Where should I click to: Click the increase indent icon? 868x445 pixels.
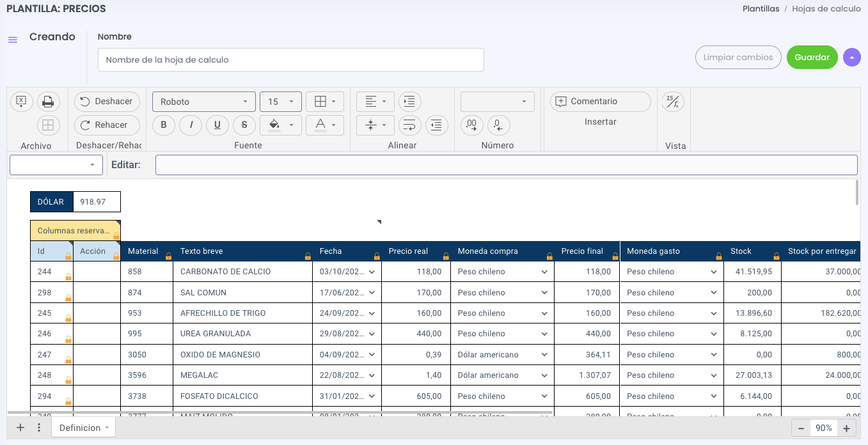[410, 102]
